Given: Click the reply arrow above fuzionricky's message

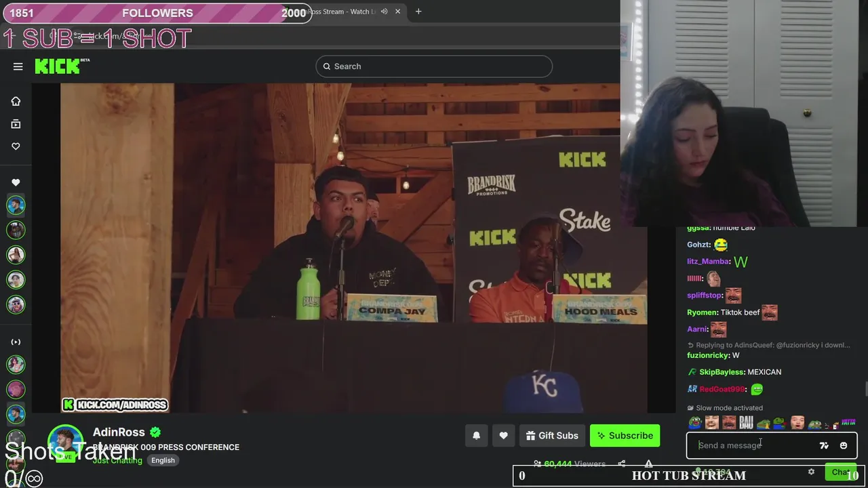Looking at the screenshot, I should [x=690, y=345].
